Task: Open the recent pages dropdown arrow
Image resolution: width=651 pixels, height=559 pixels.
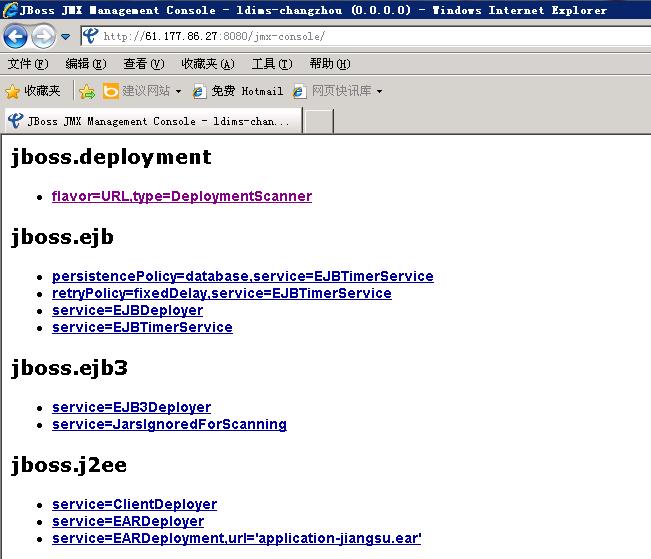Action: [x=66, y=37]
